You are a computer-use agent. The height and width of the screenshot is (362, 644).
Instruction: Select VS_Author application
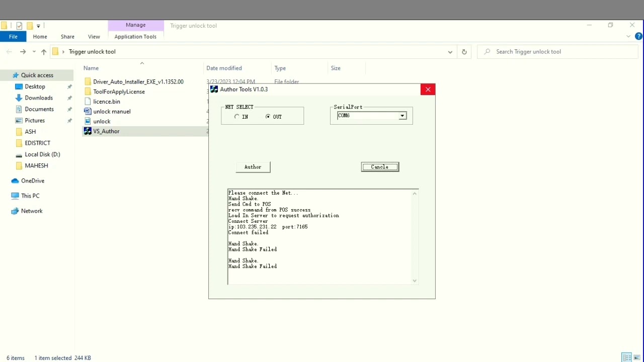106,131
